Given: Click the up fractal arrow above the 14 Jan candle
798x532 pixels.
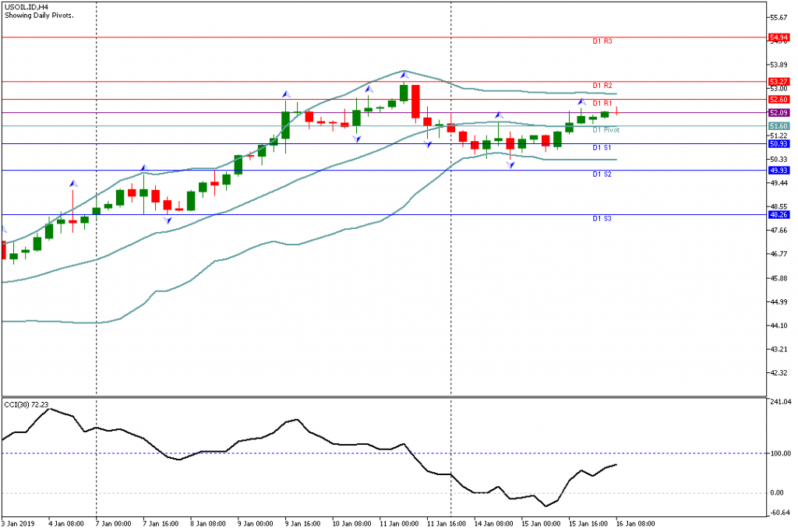Looking at the screenshot, I should click(499, 115).
